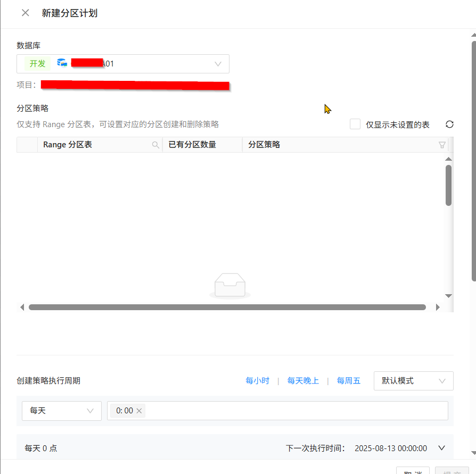Click the 取消 button at bottom

pos(413,471)
